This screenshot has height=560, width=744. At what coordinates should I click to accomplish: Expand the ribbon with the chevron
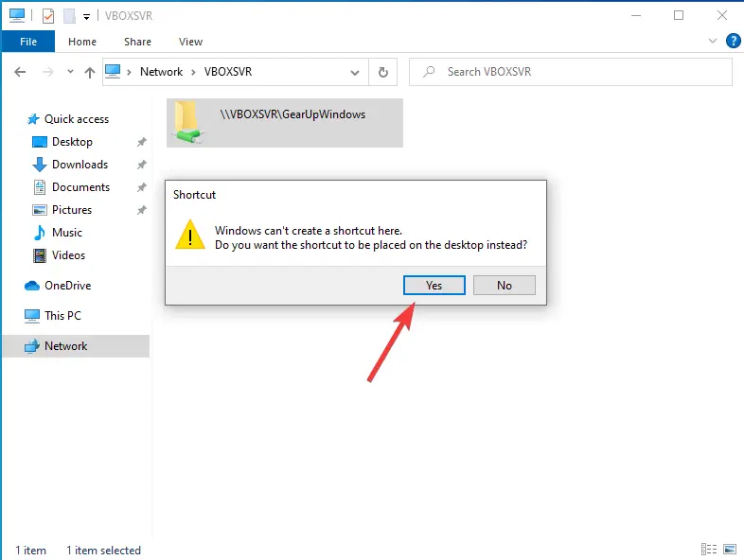click(712, 41)
